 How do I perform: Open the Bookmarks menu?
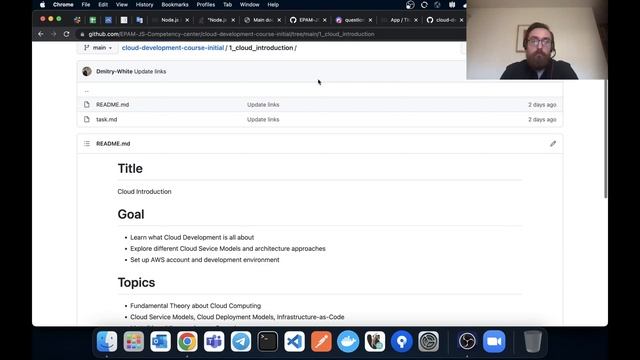(175, 5)
